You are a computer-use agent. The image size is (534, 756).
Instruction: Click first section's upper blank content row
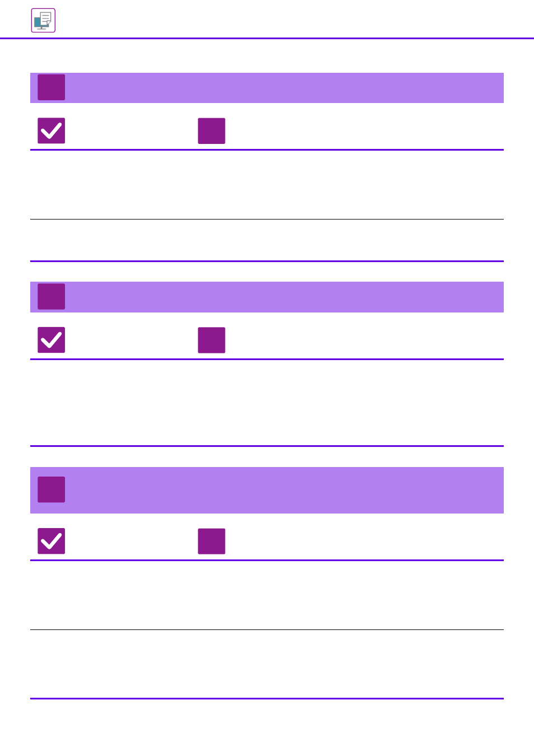point(267,185)
